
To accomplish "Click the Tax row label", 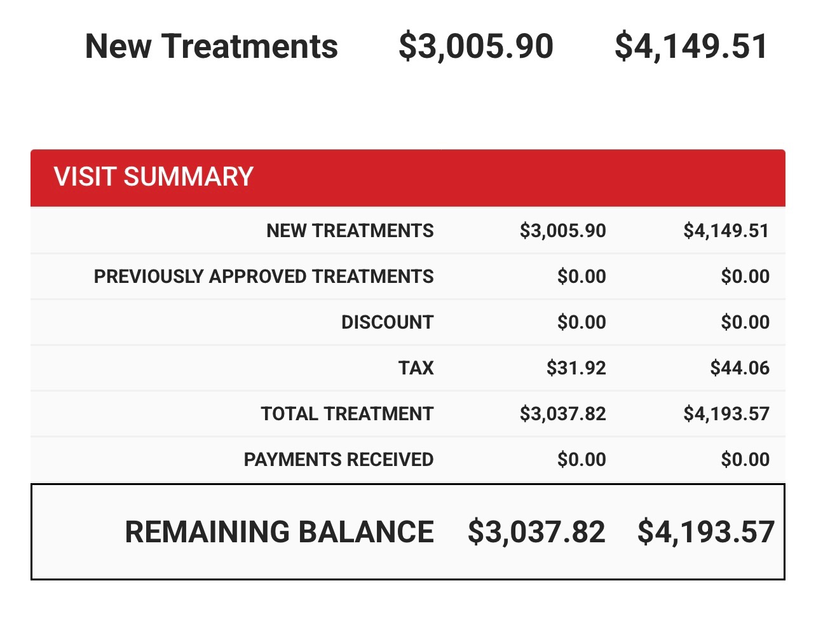I will coord(416,368).
